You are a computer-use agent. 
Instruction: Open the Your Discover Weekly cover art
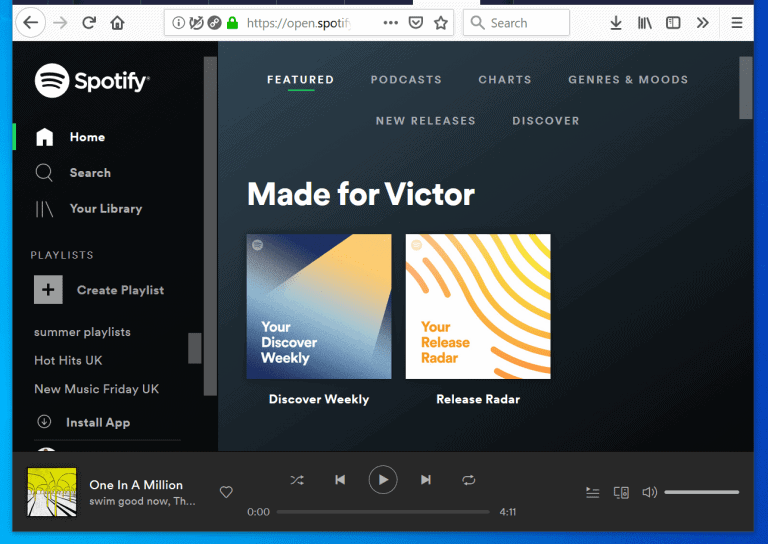pyautogui.click(x=319, y=307)
